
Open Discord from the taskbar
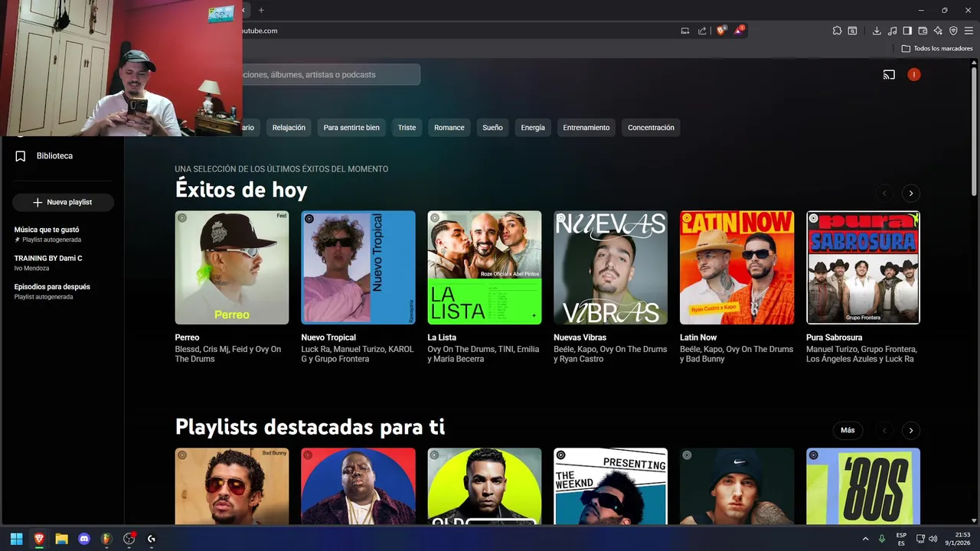pyautogui.click(x=84, y=539)
